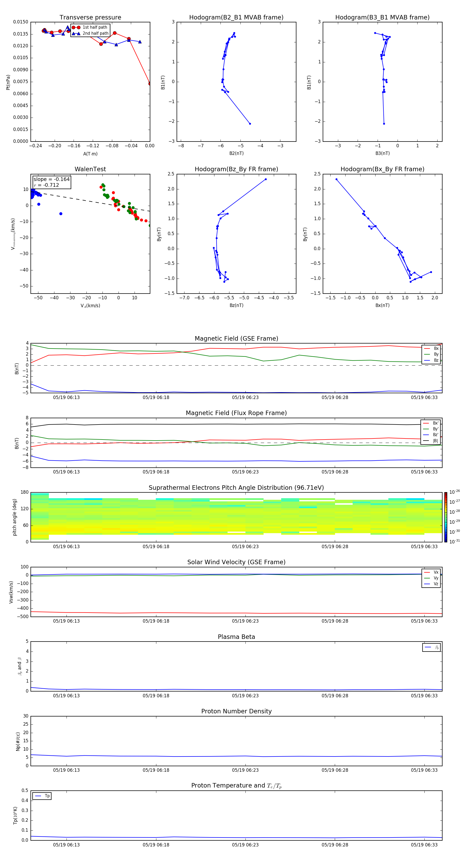Click the "Tp" legend in temperature plot
The image size is (473, 868).
coord(42,796)
